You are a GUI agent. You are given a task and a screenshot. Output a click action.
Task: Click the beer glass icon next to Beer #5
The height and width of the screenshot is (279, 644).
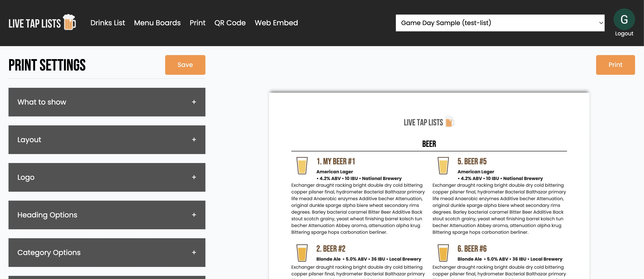[443, 165]
